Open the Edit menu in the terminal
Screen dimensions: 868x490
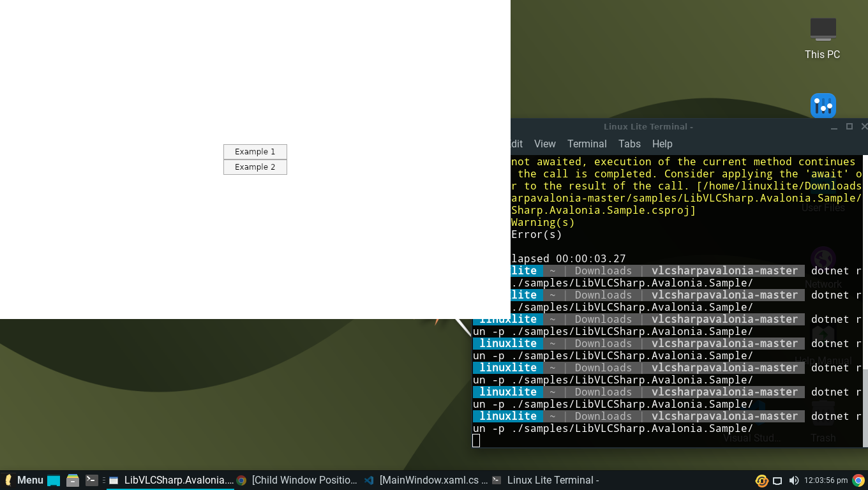click(x=514, y=144)
